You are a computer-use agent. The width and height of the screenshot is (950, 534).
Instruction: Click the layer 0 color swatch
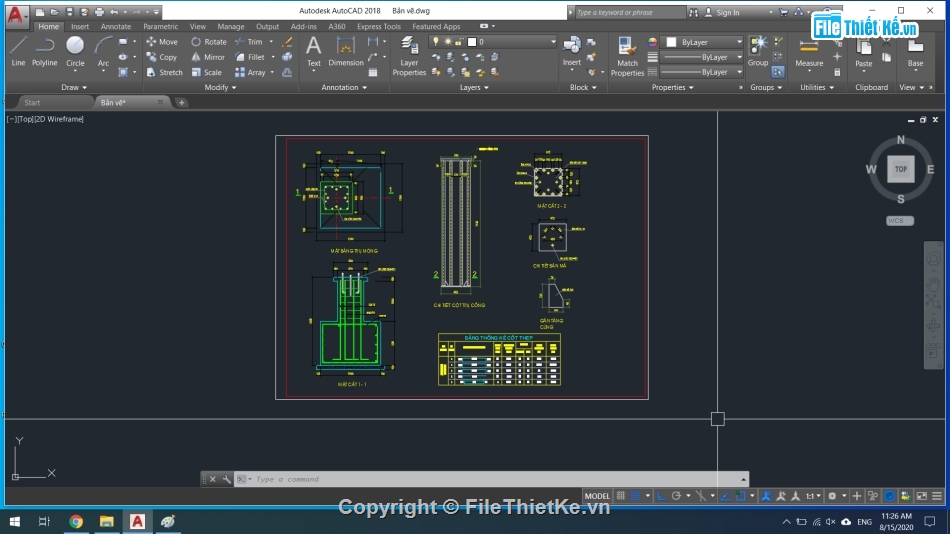pos(472,42)
